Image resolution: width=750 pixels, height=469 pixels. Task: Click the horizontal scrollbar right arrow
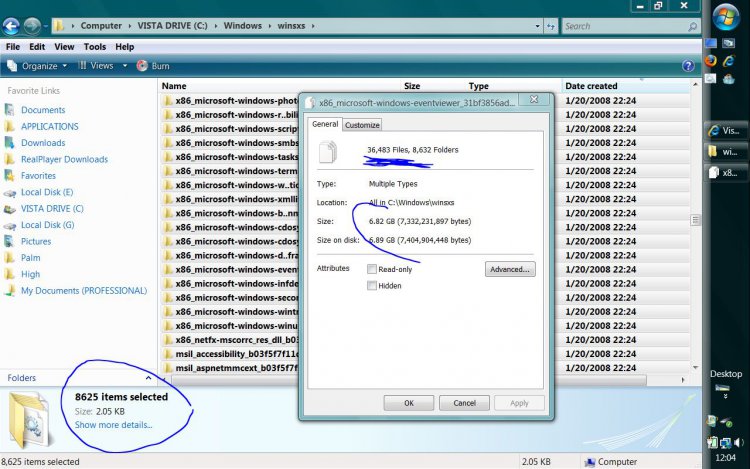(x=683, y=380)
